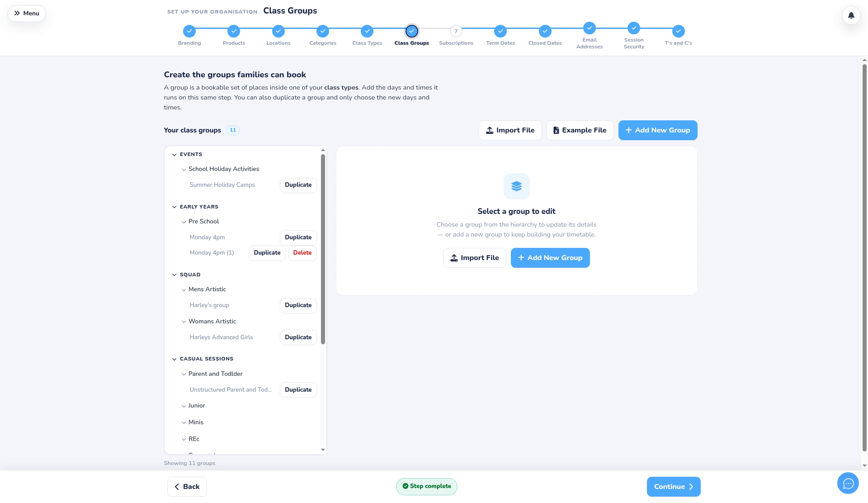Toggle the Parent and Todlder class type
This screenshot has width=868, height=503.
184,375
